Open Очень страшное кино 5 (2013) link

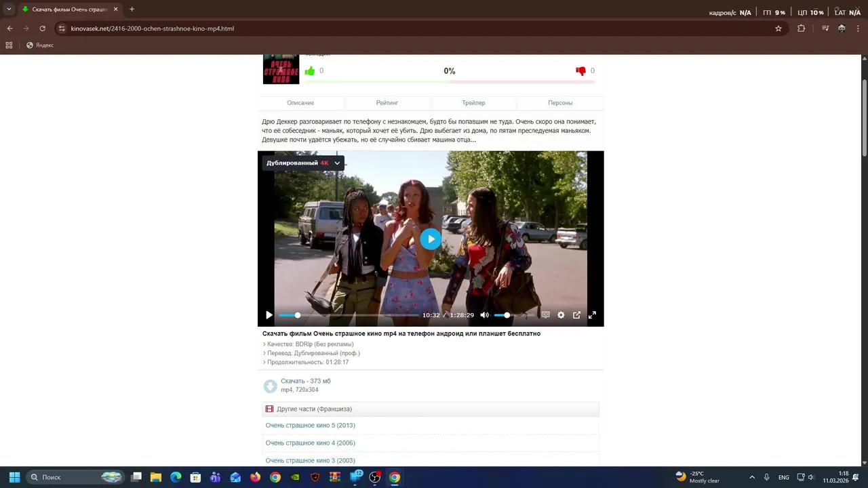tap(310, 426)
